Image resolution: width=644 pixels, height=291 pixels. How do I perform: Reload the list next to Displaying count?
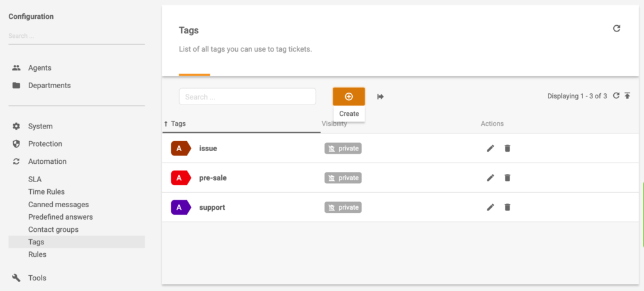click(616, 96)
